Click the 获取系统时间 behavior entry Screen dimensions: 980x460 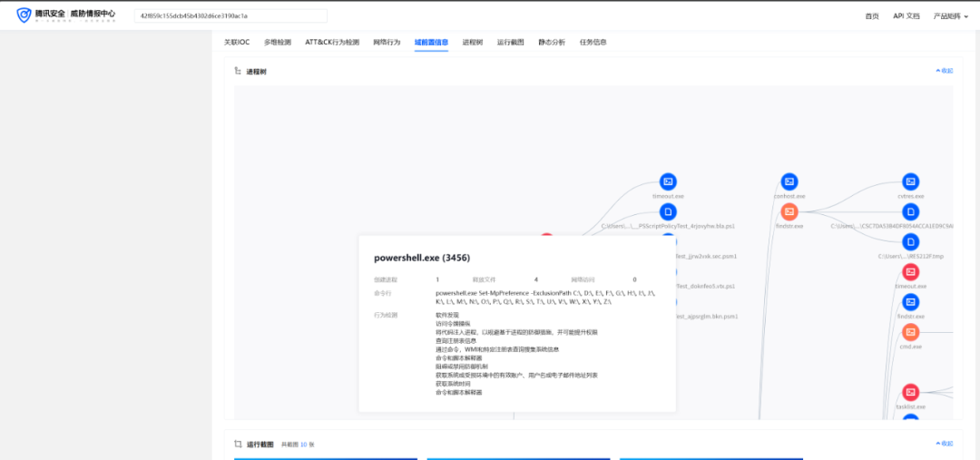(452, 384)
